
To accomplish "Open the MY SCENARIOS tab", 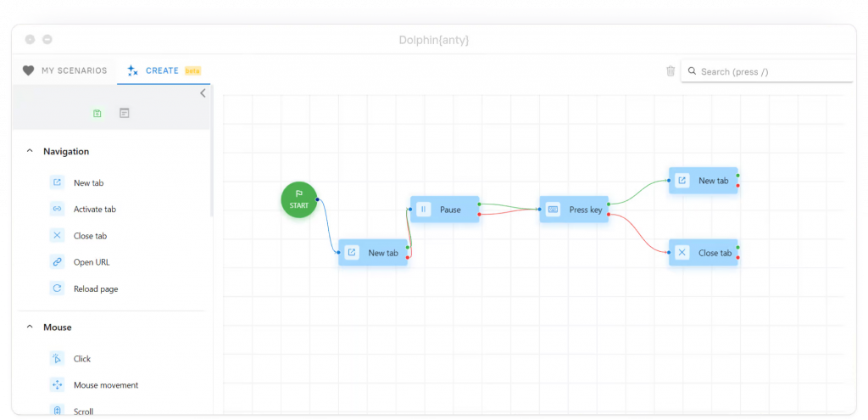I will coord(64,70).
